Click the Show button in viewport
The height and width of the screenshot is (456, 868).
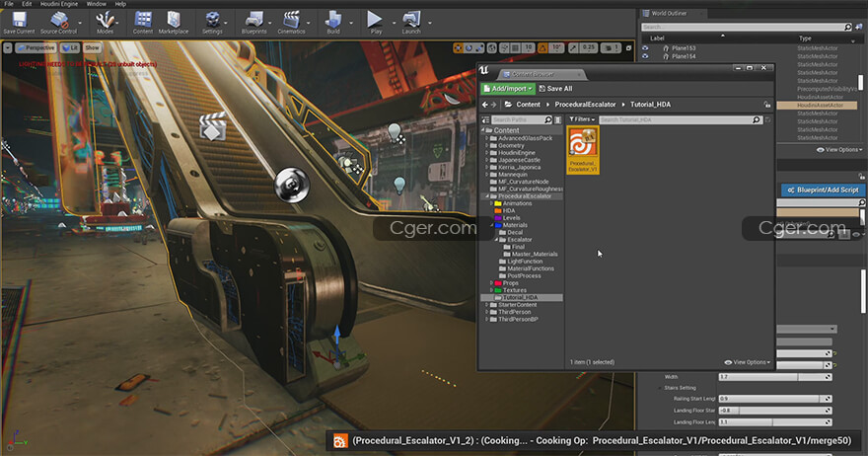pyautogui.click(x=92, y=47)
